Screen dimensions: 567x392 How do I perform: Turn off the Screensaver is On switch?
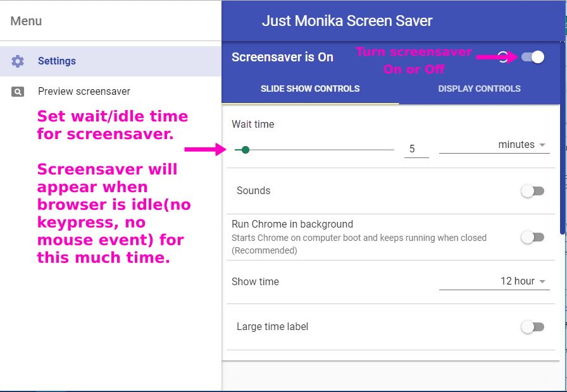tap(533, 57)
